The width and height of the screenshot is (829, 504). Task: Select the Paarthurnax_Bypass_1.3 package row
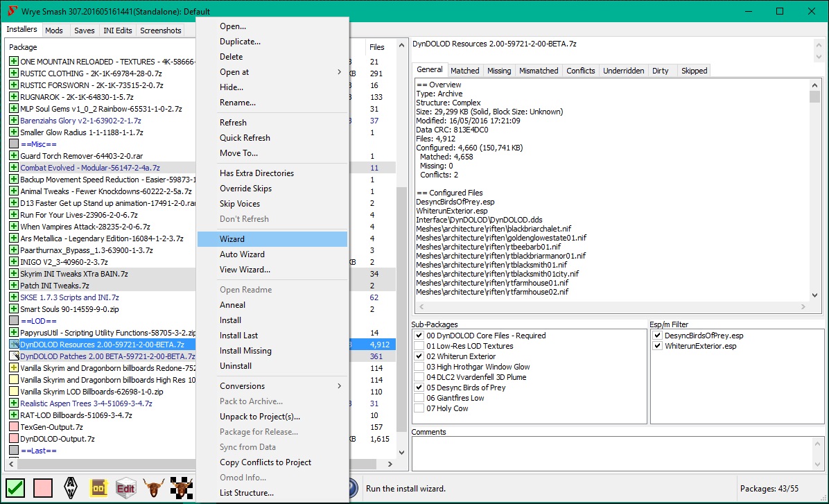tap(102, 250)
